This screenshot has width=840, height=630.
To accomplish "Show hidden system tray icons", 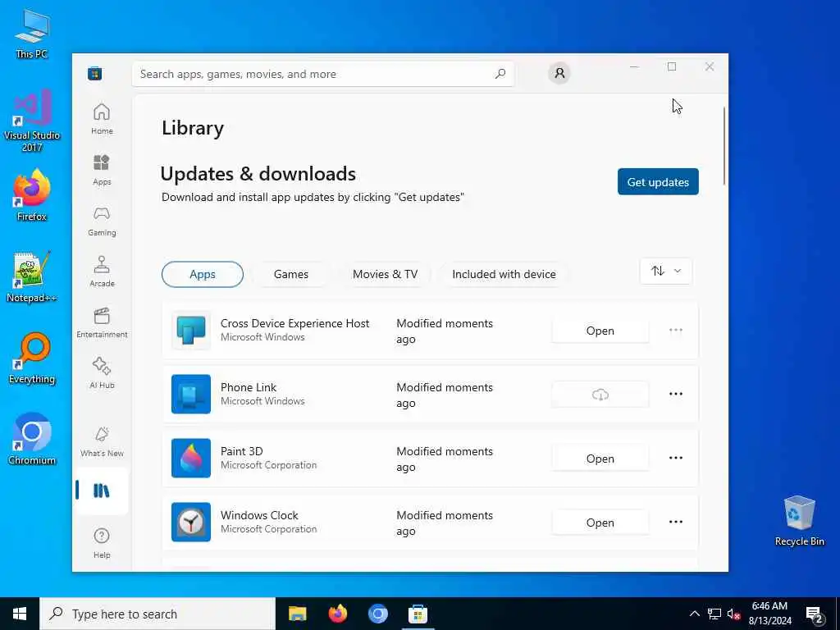I will (x=694, y=614).
